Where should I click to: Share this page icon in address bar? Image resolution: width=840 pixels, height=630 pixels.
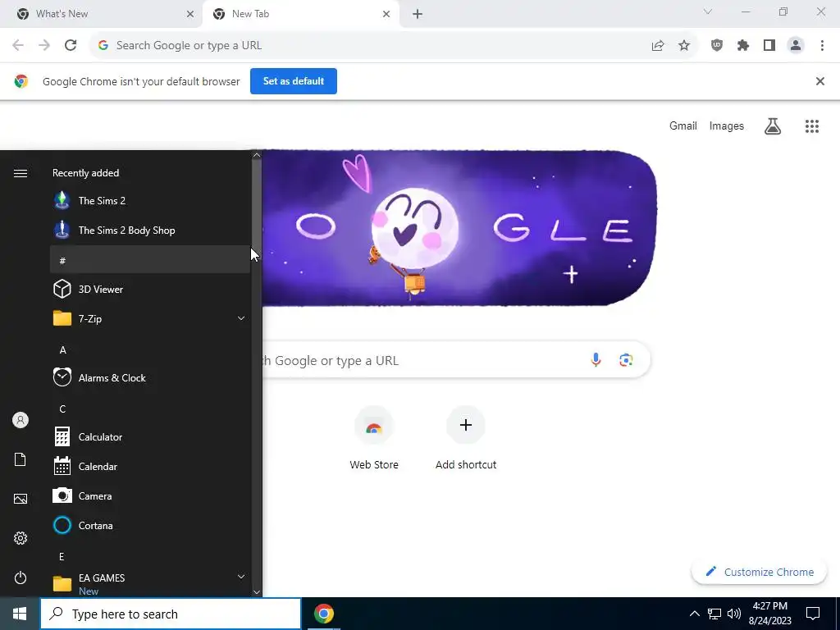click(658, 46)
